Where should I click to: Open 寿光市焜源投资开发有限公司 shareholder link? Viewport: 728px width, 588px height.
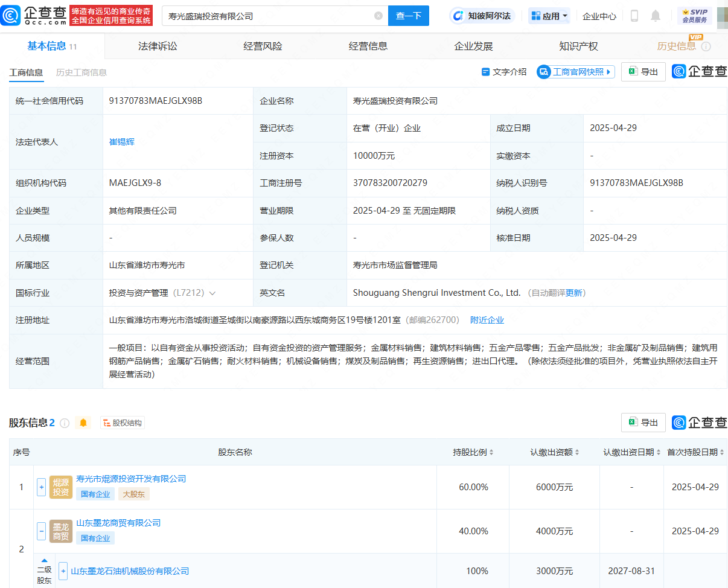click(x=131, y=479)
